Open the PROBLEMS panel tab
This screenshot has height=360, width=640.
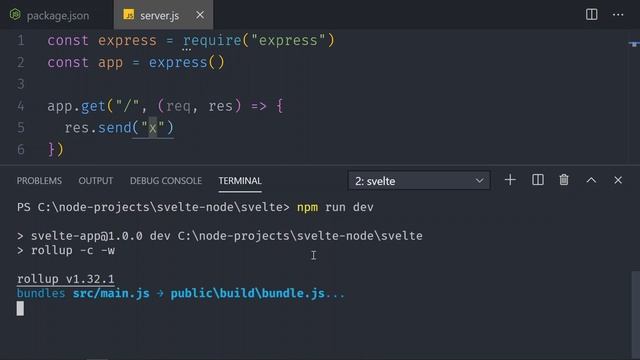(x=39, y=181)
